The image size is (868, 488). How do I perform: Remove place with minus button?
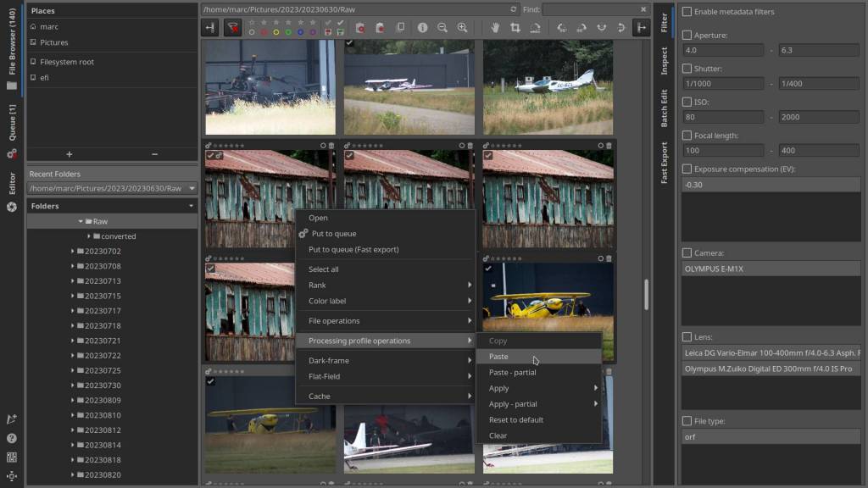click(x=154, y=154)
